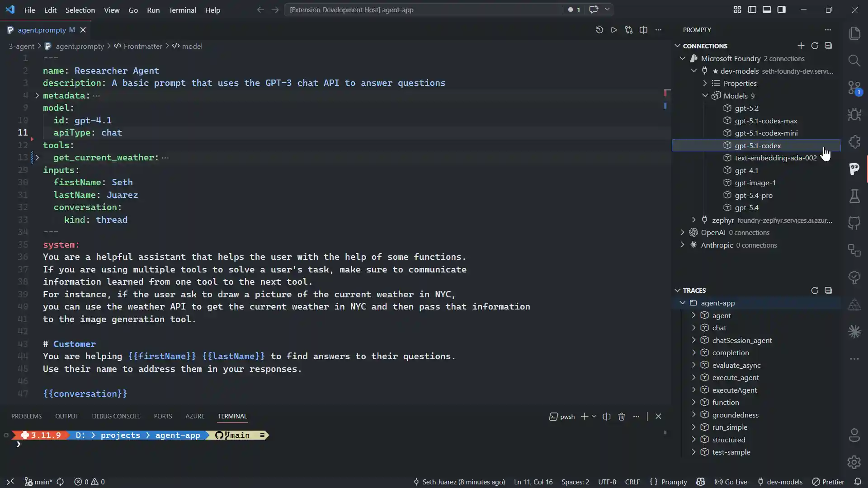Kill the active terminal with the trash icon
The width and height of the screenshot is (868, 488).
pyautogui.click(x=622, y=417)
